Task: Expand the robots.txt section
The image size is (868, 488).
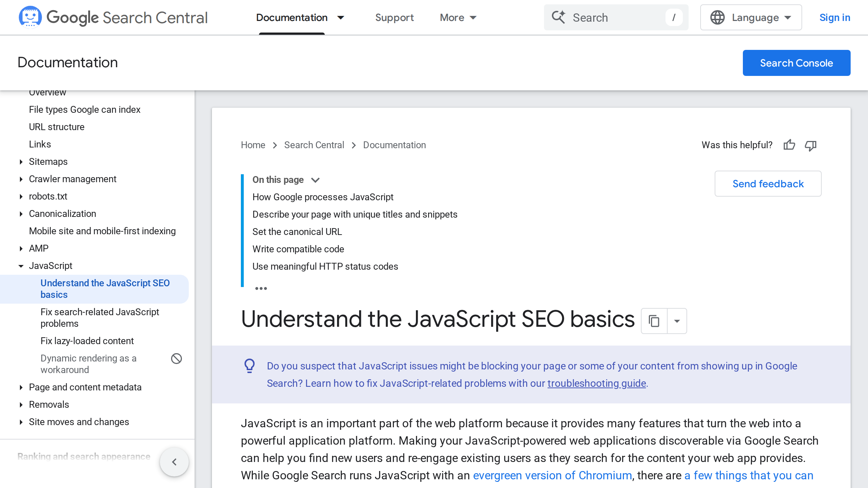Action: (x=21, y=197)
